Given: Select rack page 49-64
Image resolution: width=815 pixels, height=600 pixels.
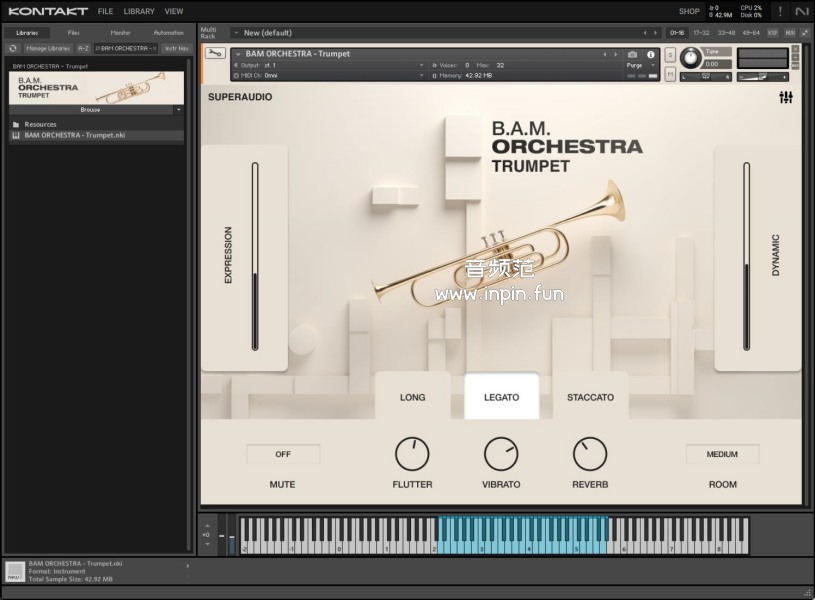Looking at the screenshot, I should click(x=751, y=33).
